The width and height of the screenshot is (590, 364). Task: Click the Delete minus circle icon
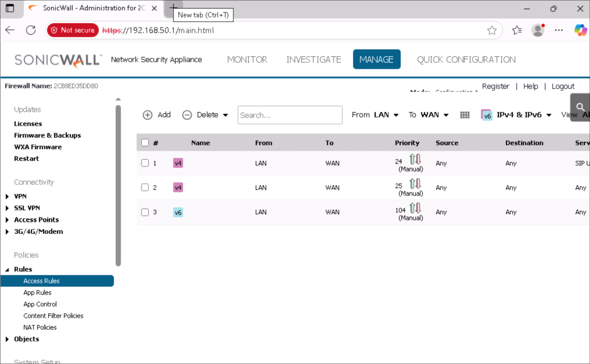[x=187, y=115]
